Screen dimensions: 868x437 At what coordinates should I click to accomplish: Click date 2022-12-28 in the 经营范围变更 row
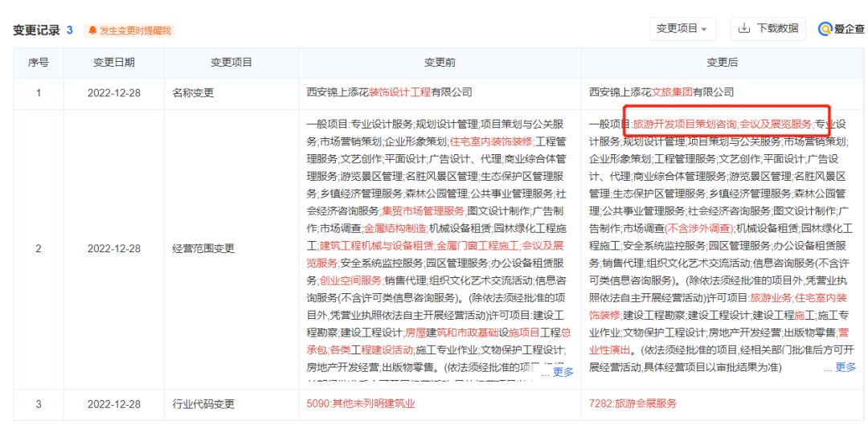pos(113,250)
